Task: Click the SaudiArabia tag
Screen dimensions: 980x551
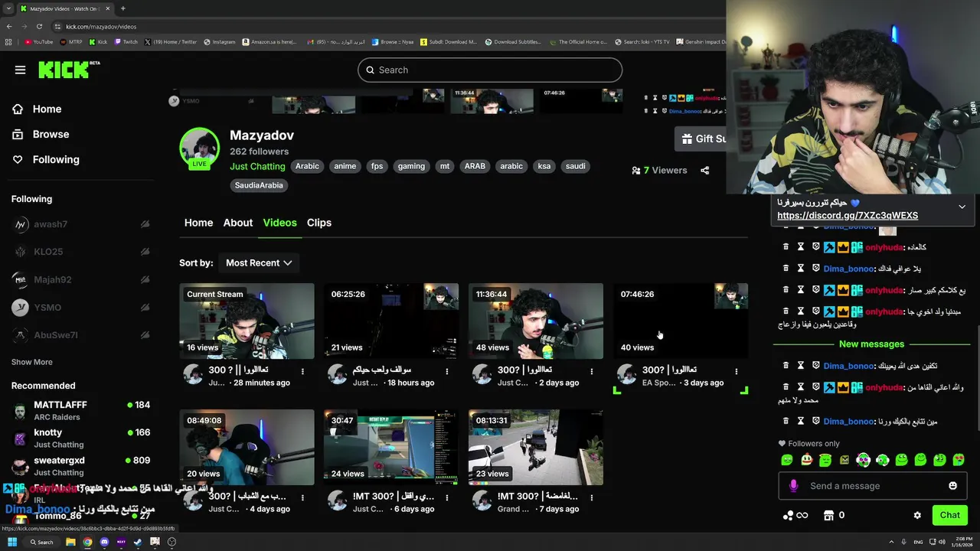Action: (x=259, y=185)
